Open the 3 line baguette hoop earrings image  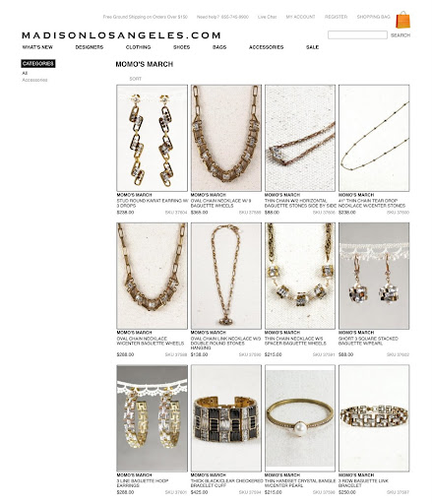153,418
